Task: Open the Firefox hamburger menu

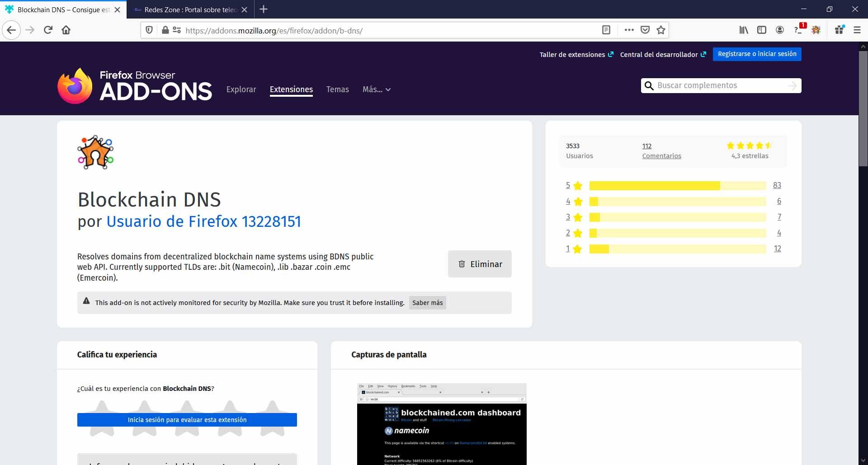Action: point(857,30)
